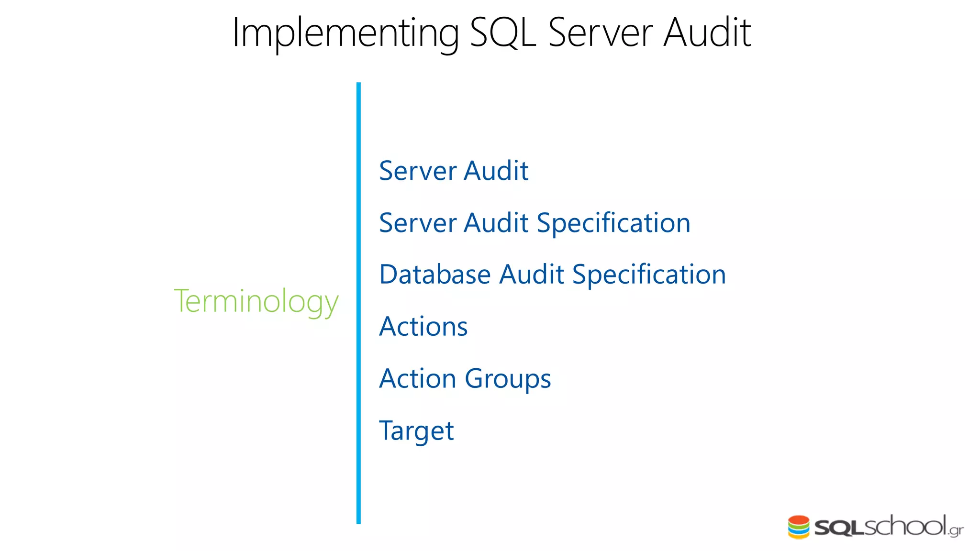Click the 'school' part of the logo
This screenshot has width=980, height=551.
905,526
